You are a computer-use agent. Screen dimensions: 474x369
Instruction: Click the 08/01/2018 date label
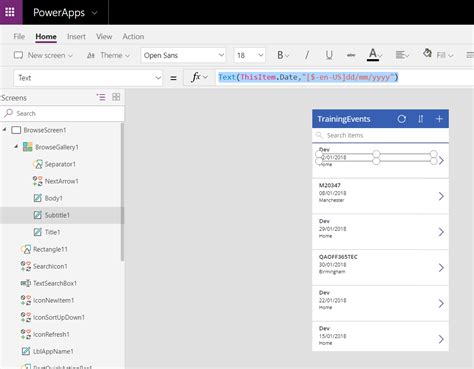point(332,193)
